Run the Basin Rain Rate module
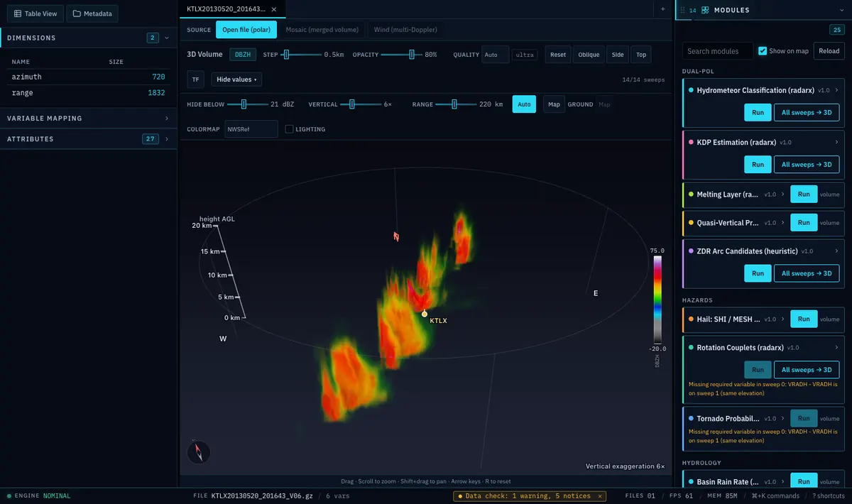Viewport: 852px width, 504px height. pos(804,482)
